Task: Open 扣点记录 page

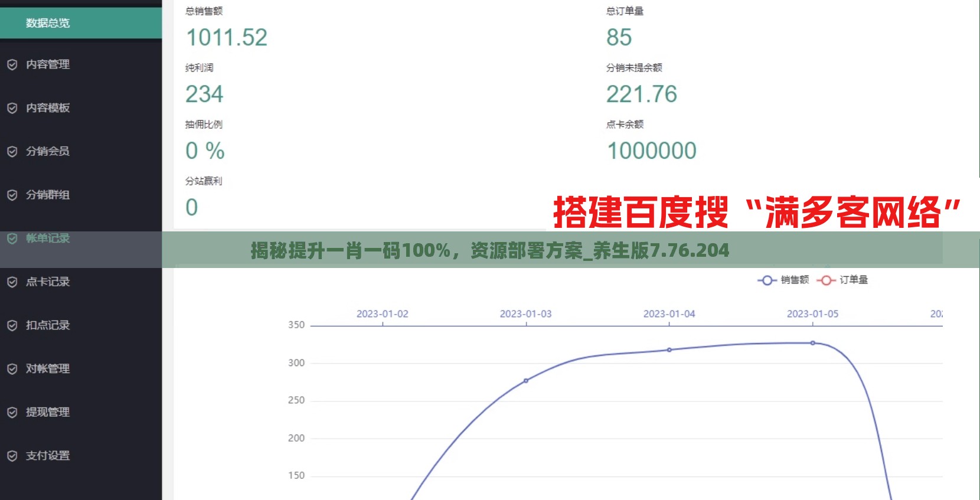Action: (48, 325)
